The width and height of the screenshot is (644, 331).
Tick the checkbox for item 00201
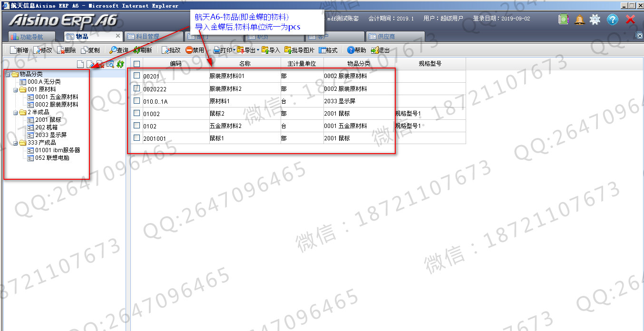point(137,76)
